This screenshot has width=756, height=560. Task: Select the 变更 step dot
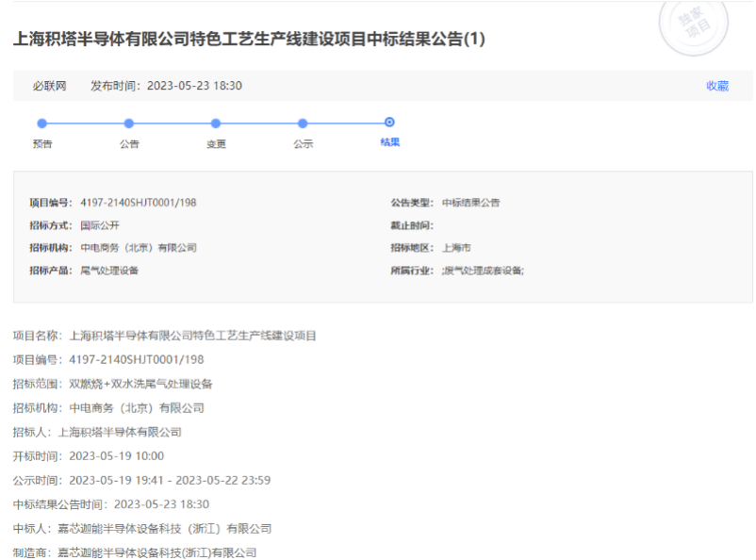click(x=216, y=123)
